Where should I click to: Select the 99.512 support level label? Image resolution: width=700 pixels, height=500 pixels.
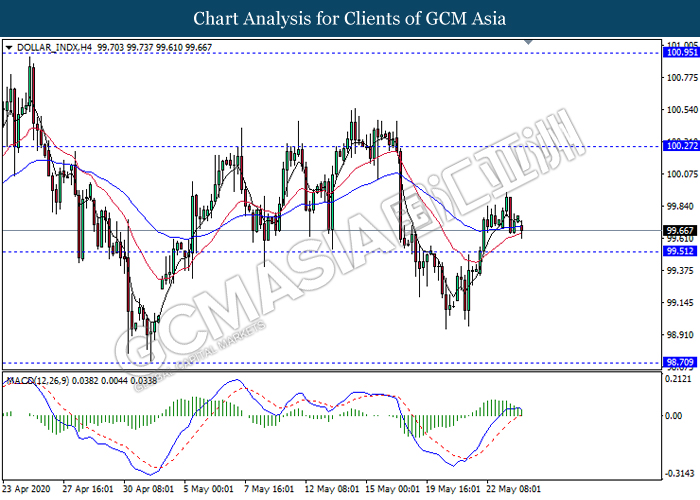click(x=680, y=251)
